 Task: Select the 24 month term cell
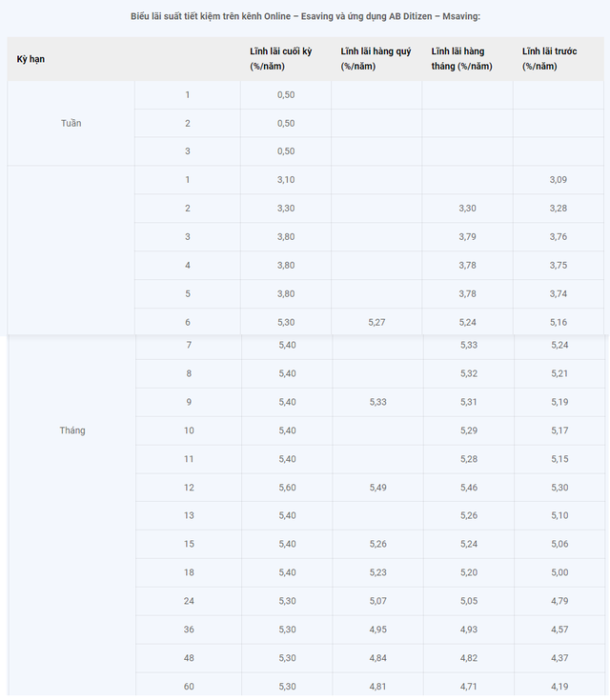tap(189, 601)
